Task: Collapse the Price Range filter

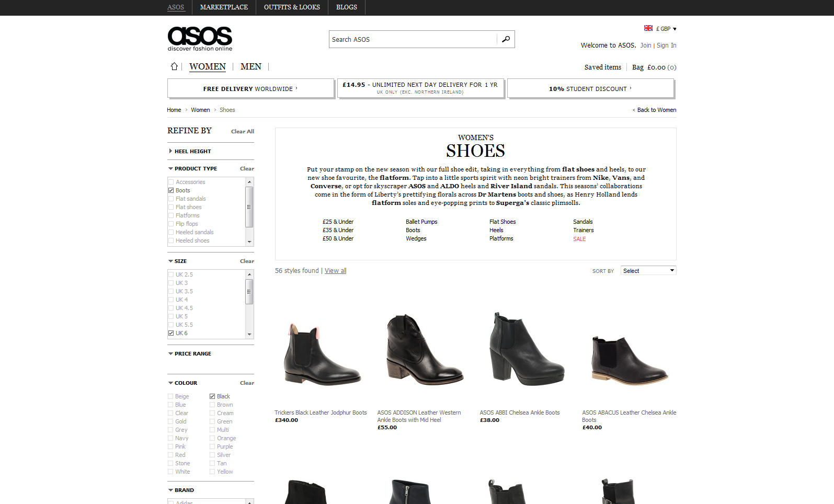Action: [x=190, y=353]
